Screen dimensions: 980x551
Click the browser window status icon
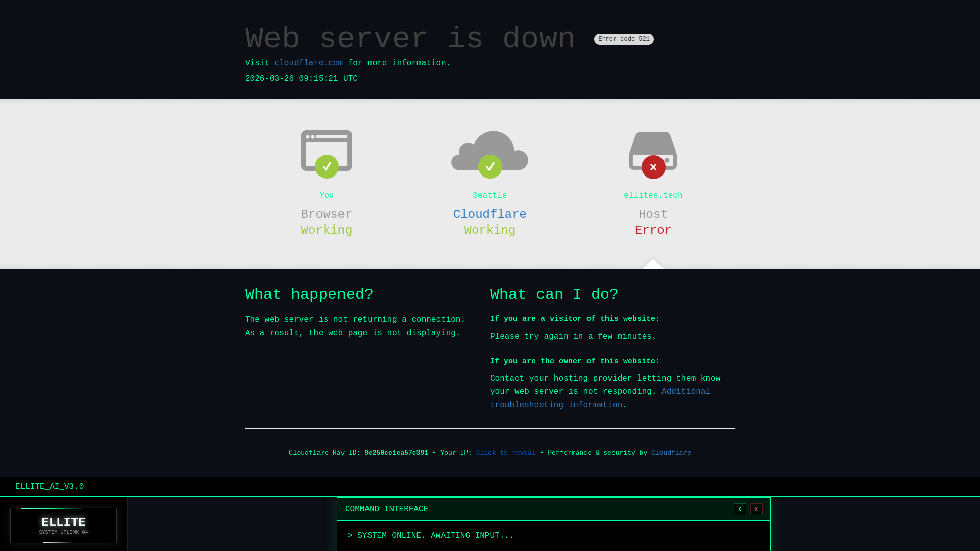click(327, 154)
